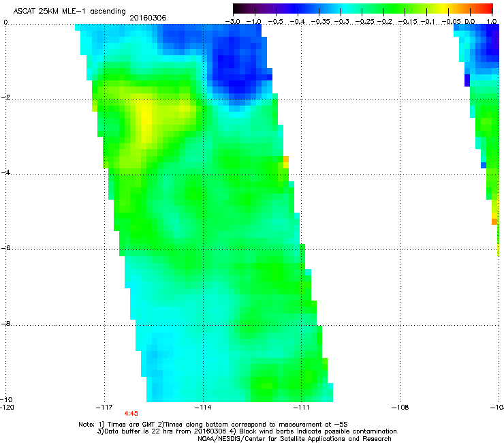Click the '-0.1' color scale label

pos(428,22)
